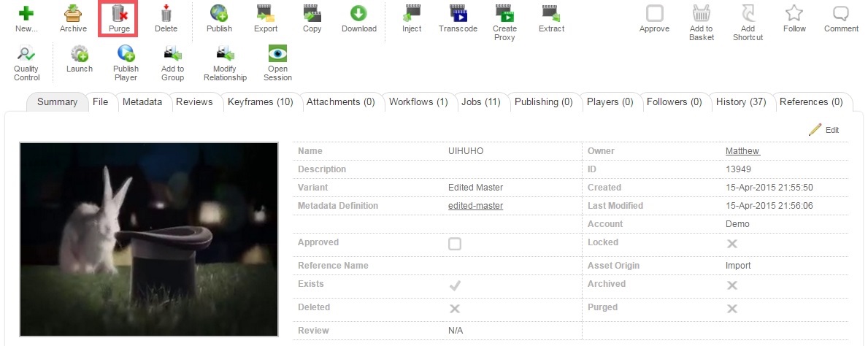Select the Metadata tab
Viewport: 868px width, 346px height.
(x=142, y=102)
